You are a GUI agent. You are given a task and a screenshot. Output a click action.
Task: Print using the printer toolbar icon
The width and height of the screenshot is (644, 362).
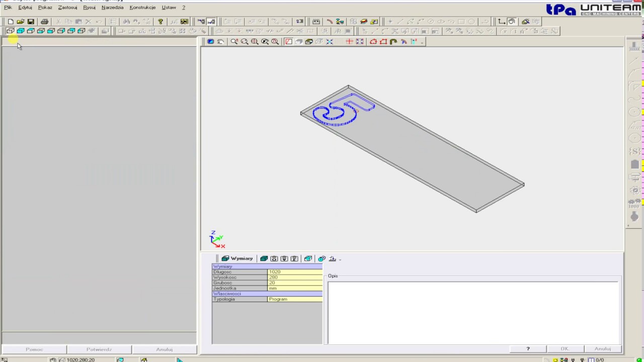pos(44,22)
